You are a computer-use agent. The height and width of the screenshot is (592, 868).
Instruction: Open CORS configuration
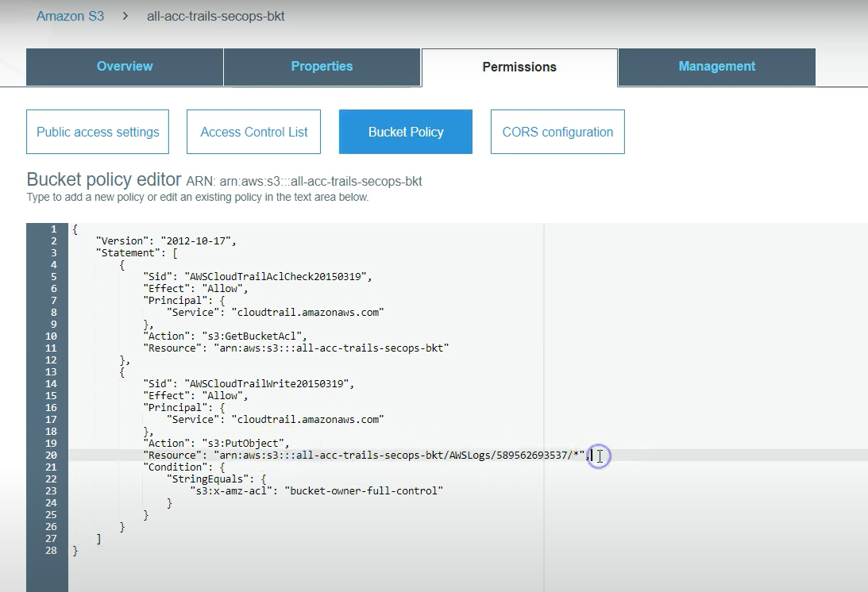pyautogui.click(x=557, y=132)
